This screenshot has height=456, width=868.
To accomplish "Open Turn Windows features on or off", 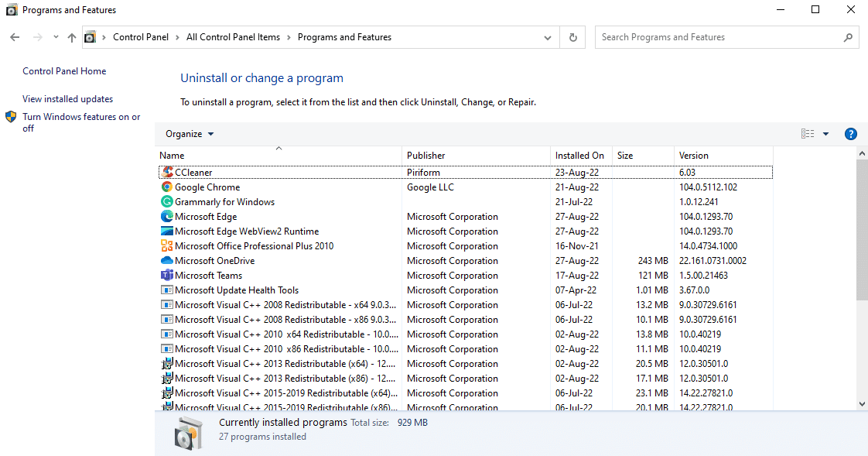I will tap(81, 122).
